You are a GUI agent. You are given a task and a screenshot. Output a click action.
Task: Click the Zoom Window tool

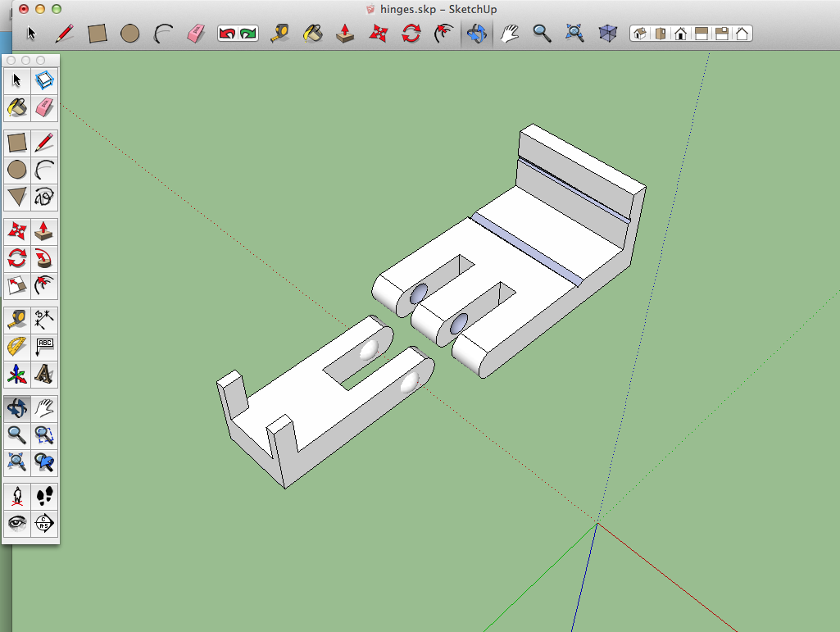[x=44, y=435]
